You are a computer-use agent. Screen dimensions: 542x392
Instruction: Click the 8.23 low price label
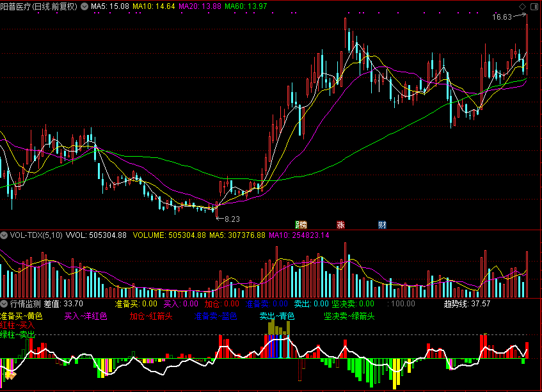[x=232, y=219]
